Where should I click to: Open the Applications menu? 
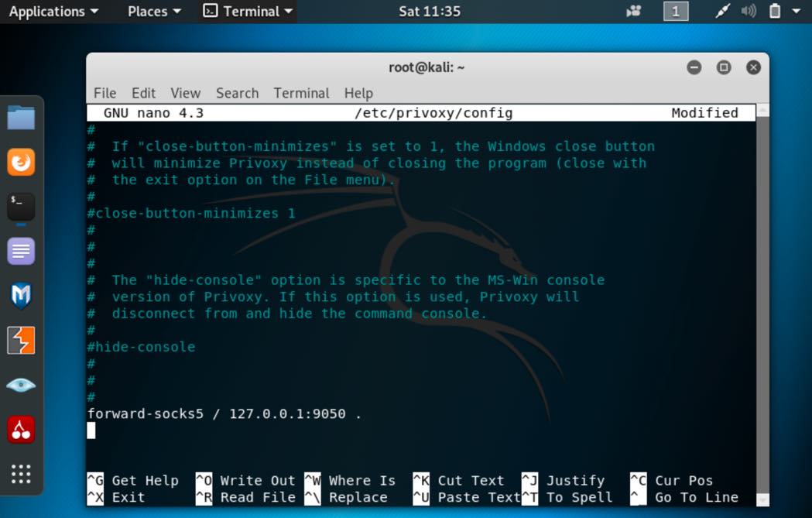tap(53, 12)
